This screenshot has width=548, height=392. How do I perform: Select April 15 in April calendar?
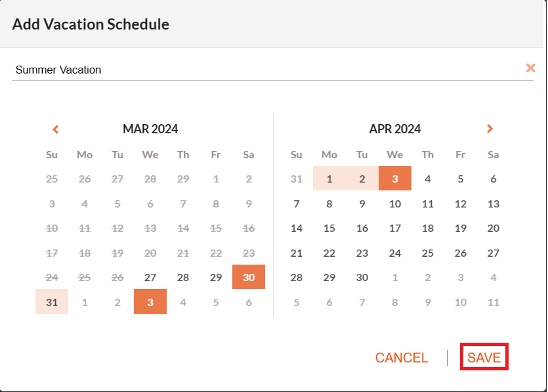click(x=329, y=228)
